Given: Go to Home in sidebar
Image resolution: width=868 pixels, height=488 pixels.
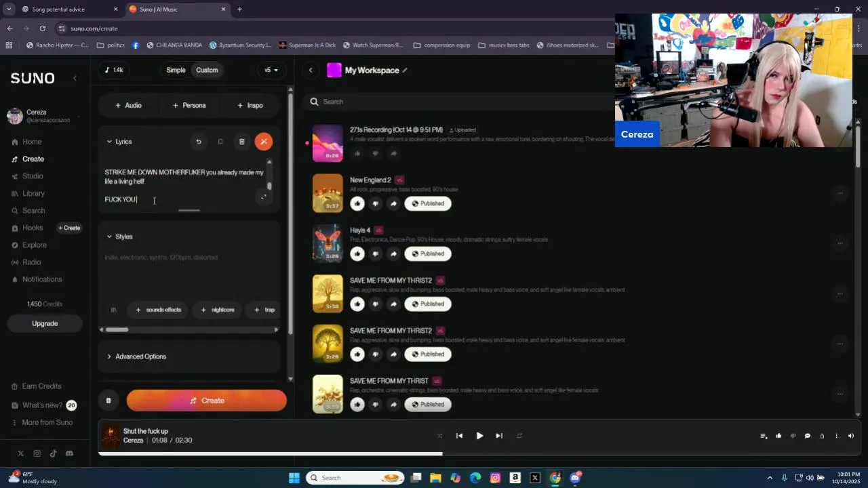Looking at the screenshot, I should point(27,142).
